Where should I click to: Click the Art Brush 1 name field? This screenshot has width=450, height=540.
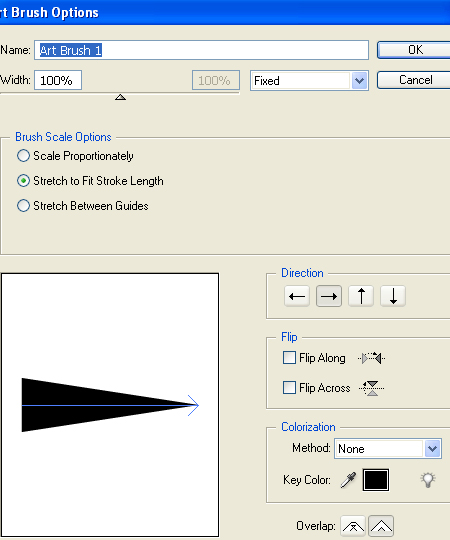(x=201, y=50)
